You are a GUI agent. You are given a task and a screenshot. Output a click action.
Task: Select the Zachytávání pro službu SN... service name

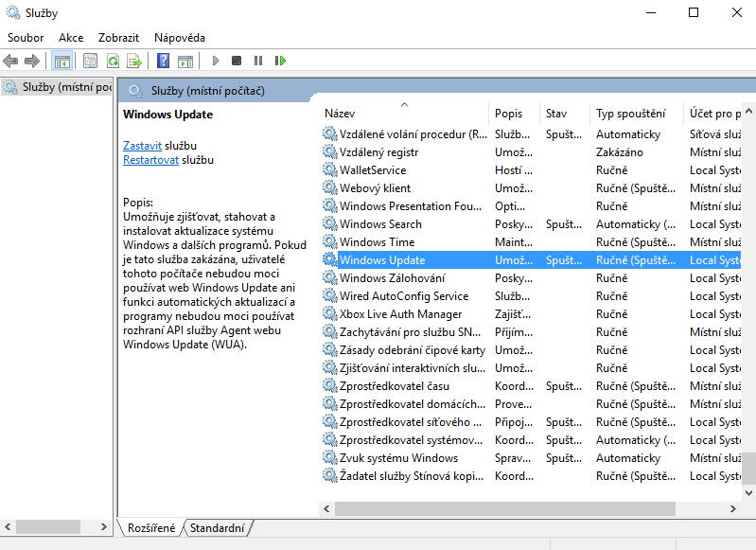tap(410, 332)
